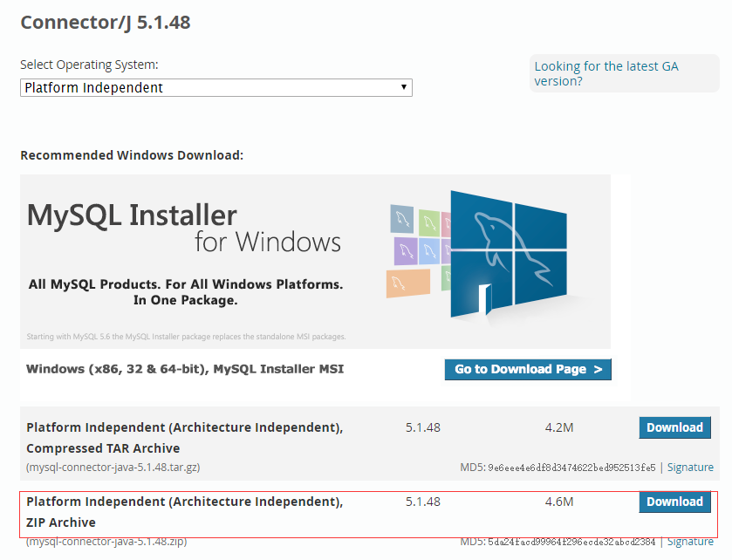Click the 'Go to Download Page' button
Viewport: 732px width, 560px height.
[527, 369]
